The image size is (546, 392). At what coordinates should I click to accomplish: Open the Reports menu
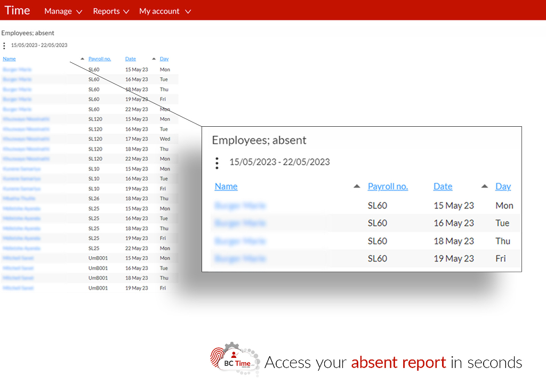pos(111,11)
